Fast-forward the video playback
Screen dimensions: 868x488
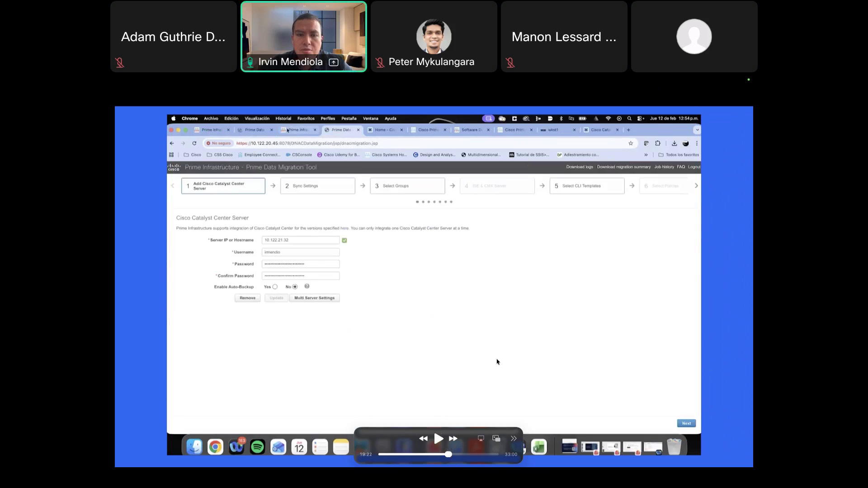coord(453,439)
